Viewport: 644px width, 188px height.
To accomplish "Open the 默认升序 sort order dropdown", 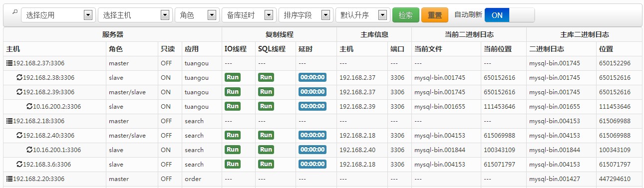I will pyautogui.click(x=362, y=15).
